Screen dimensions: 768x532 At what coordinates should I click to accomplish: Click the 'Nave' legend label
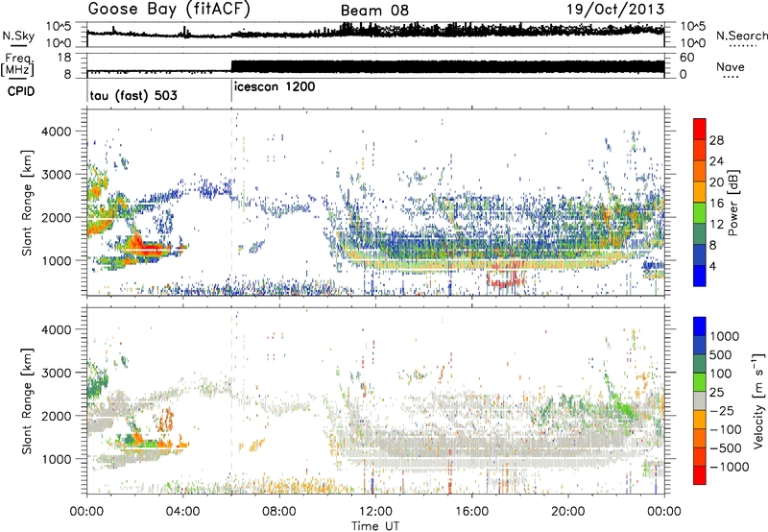730,67
